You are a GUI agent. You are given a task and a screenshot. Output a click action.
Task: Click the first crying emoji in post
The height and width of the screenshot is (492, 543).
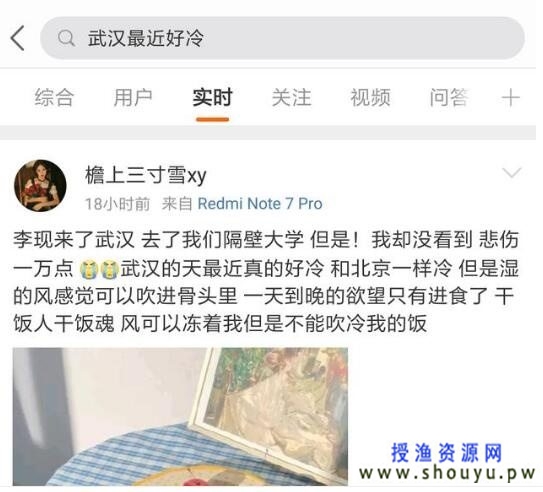tap(89, 270)
